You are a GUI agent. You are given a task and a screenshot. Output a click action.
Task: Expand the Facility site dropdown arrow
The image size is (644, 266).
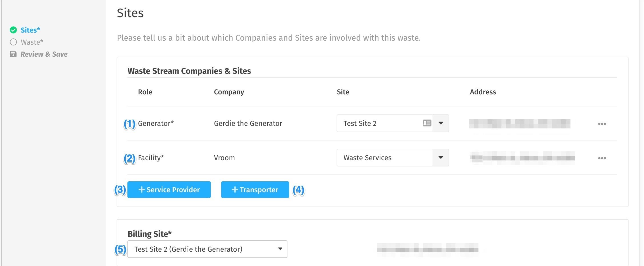tap(441, 158)
